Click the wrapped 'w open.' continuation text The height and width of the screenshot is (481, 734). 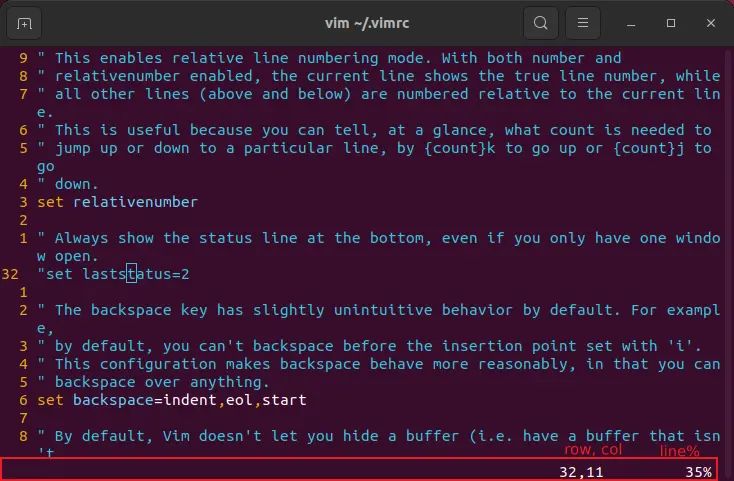68,256
